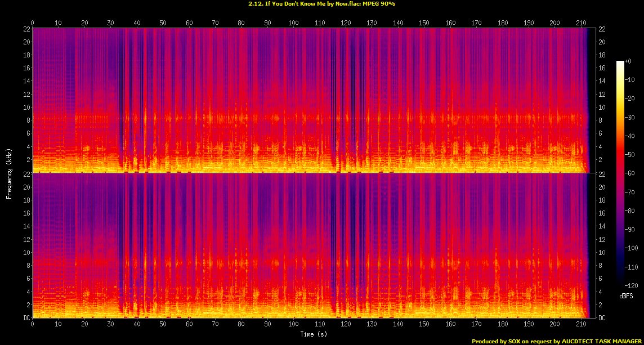Image resolution: width=644 pixels, height=345 pixels.
Task: Click the spectrogram title with the .flac filename
Action: tap(321, 3)
